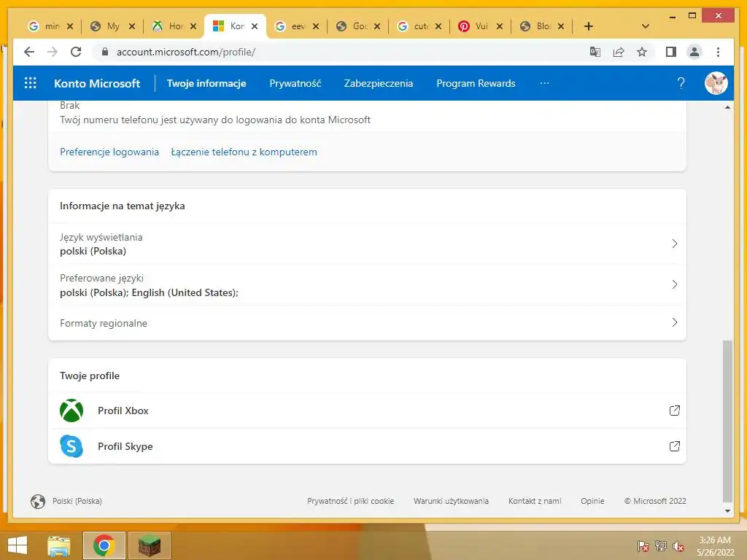Click the translate page icon in address bar
The width and height of the screenshot is (747, 560).
(x=595, y=52)
